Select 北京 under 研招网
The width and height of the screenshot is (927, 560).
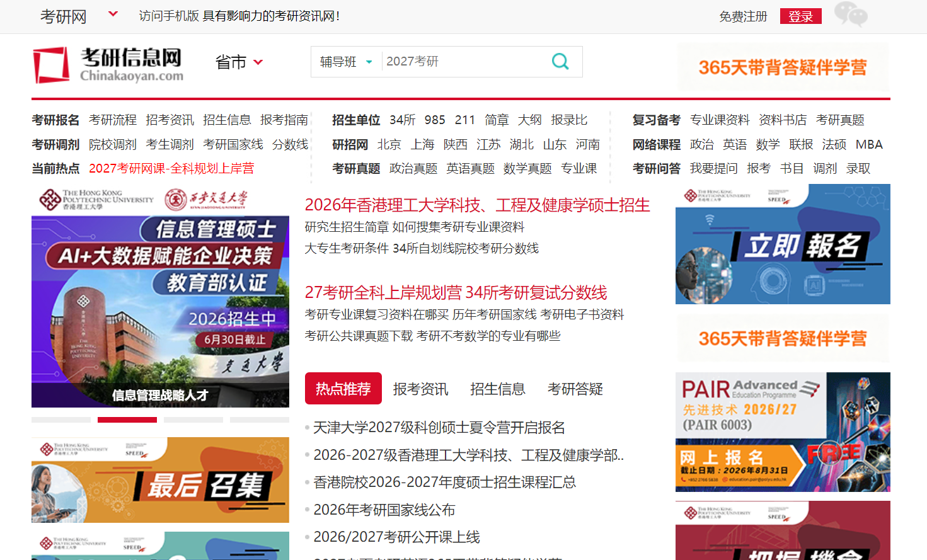(389, 144)
